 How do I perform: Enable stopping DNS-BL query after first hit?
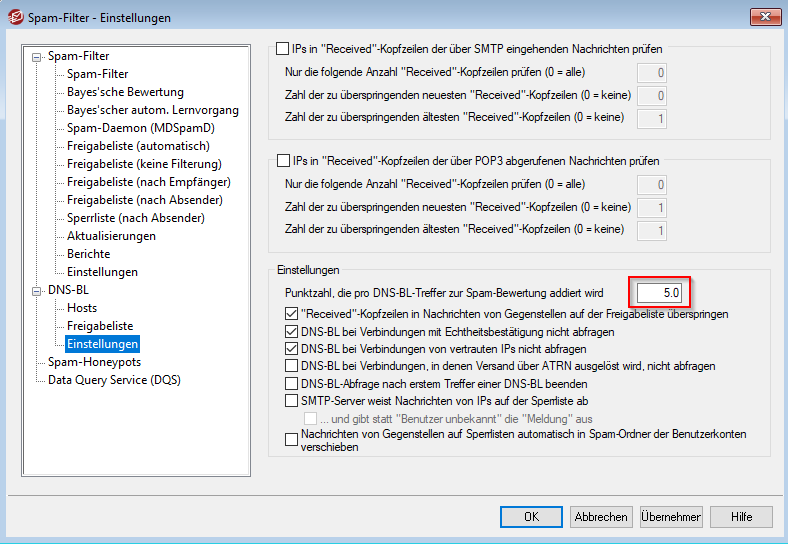pyautogui.click(x=292, y=384)
